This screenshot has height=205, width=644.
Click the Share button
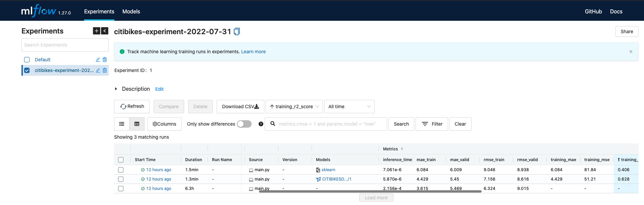pos(627,31)
